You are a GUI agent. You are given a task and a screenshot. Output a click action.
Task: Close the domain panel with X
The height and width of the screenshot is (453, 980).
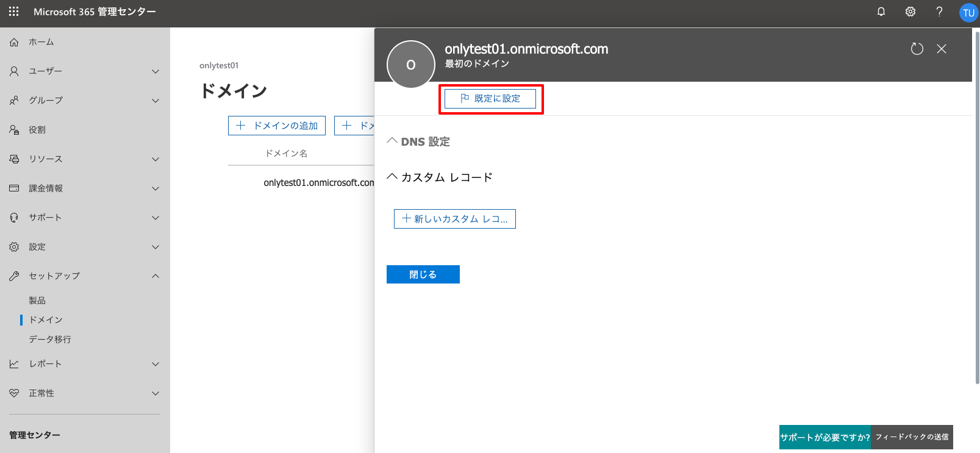(x=942, y=49)
